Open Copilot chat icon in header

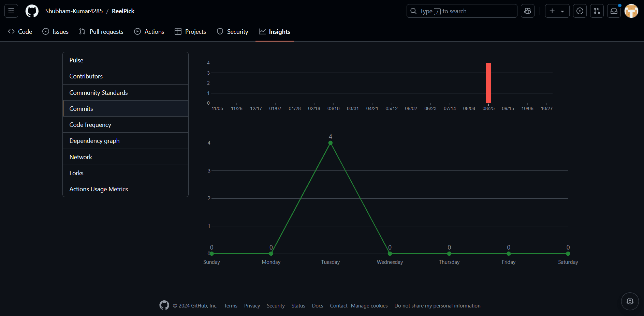(x=528, y=11)
